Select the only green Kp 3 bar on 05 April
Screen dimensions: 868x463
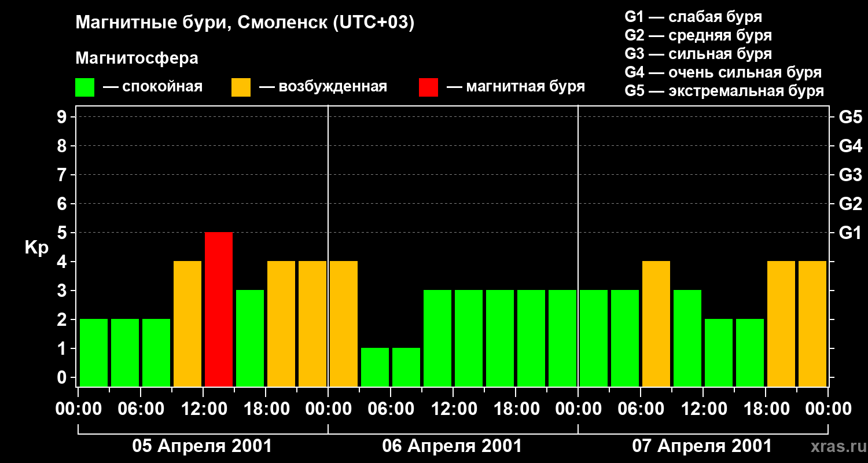[x=250, y=338]
